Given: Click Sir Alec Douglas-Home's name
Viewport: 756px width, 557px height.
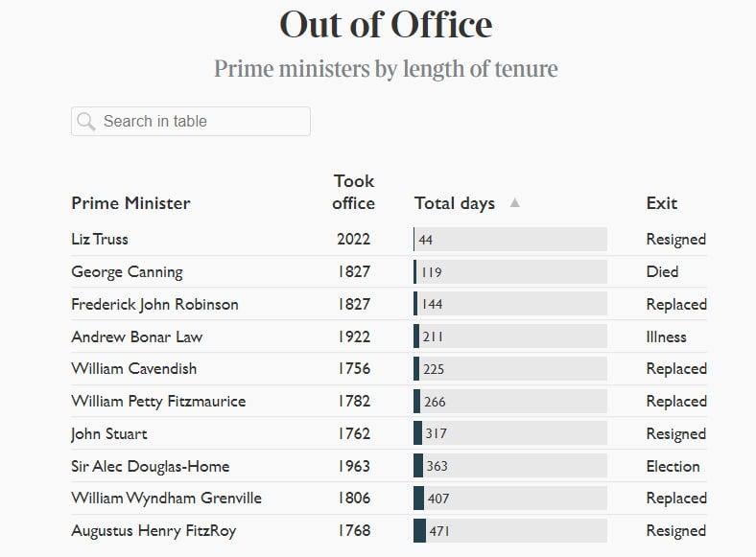Looking at the screenshot, I should point(150,467).
